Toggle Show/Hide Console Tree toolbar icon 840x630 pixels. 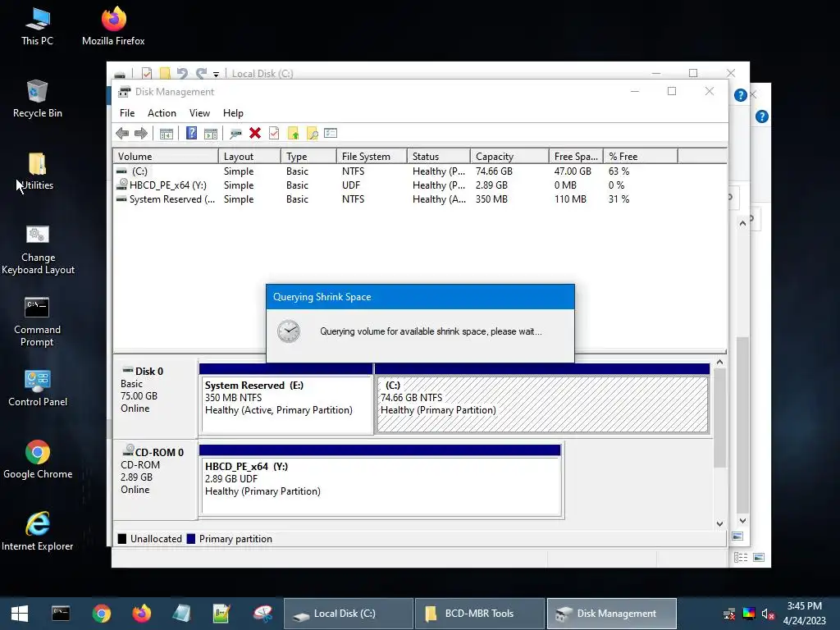point(167,134)
